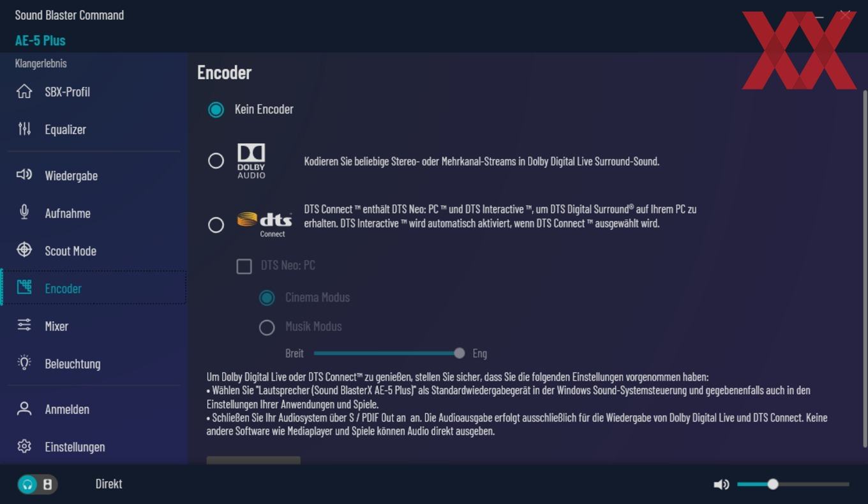
Task: Choose the Cinema Modus radio button
Action: click(x=267, y=298)
